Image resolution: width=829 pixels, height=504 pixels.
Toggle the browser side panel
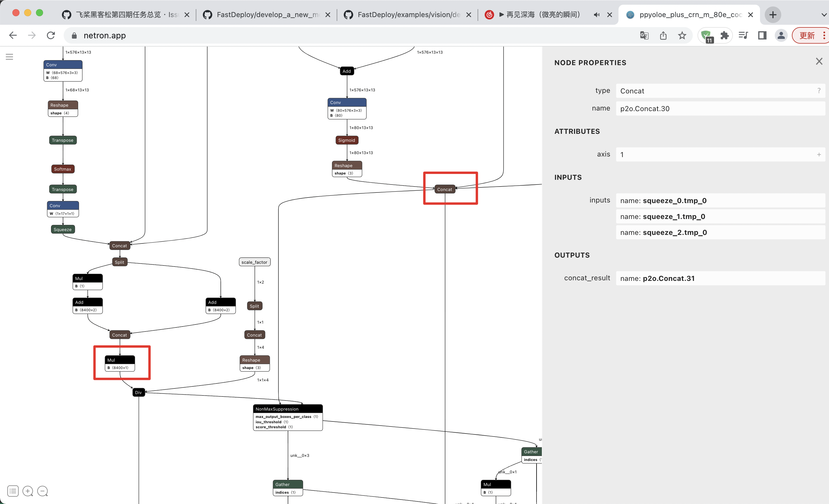point(762,35)
